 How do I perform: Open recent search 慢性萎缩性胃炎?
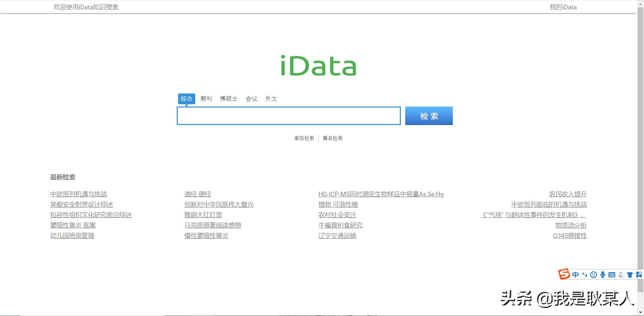click(206, 236)
